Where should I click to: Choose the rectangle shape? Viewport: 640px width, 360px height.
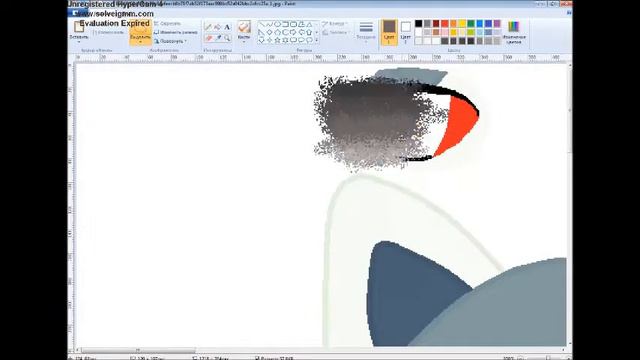pos(285,24)
